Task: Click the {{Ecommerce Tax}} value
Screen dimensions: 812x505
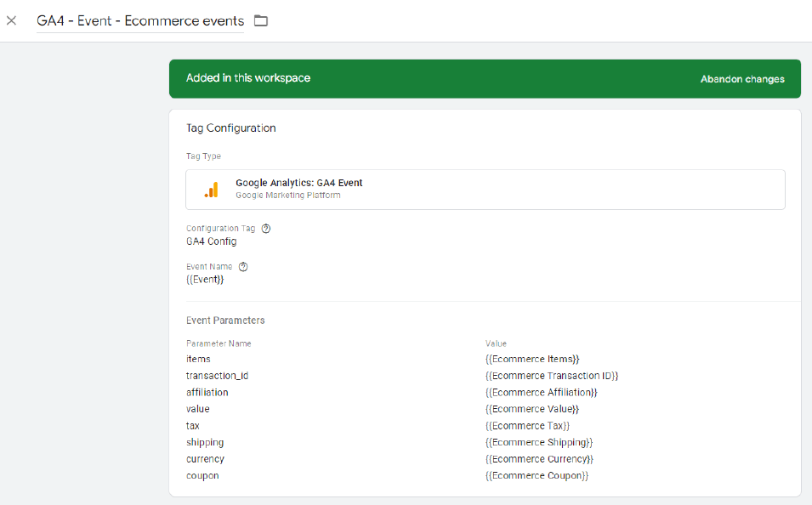Action: click(528, 426)
